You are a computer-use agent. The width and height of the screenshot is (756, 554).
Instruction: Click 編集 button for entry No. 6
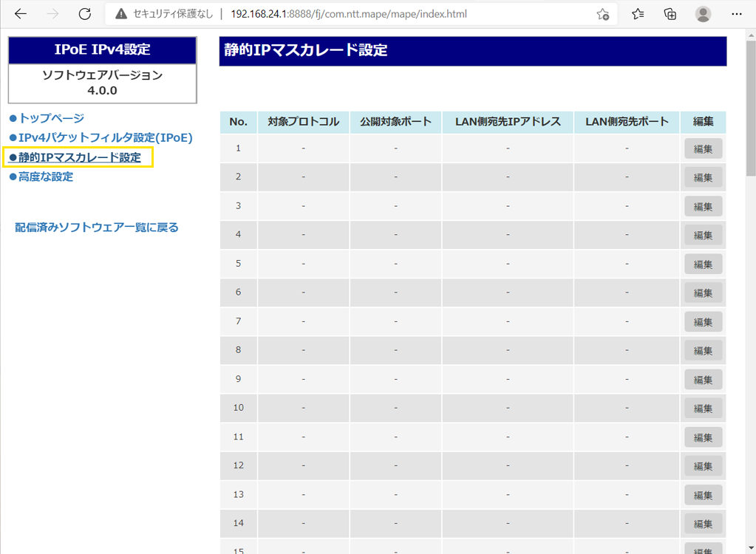pyautogui.click(x=703, y=293)
